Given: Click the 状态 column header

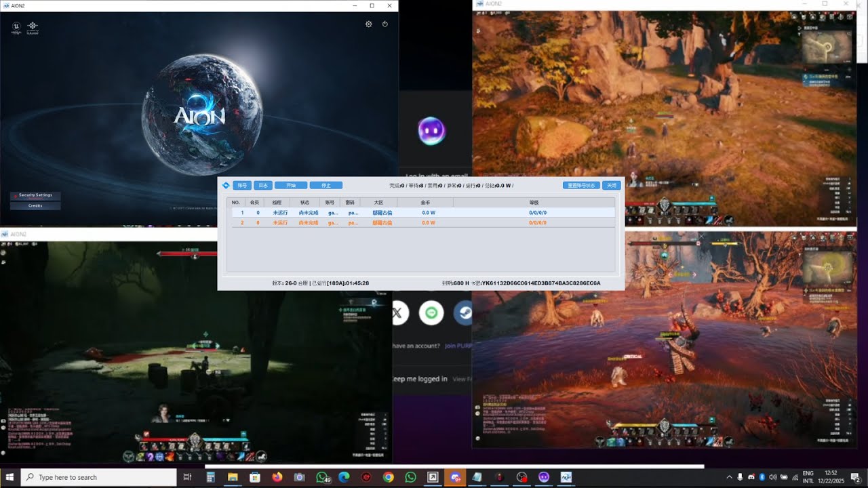Looking at the screenshot, I should tap(304, 202).
